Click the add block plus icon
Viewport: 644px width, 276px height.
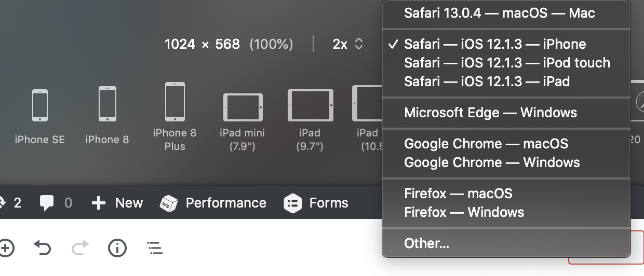tap(5, 248)
